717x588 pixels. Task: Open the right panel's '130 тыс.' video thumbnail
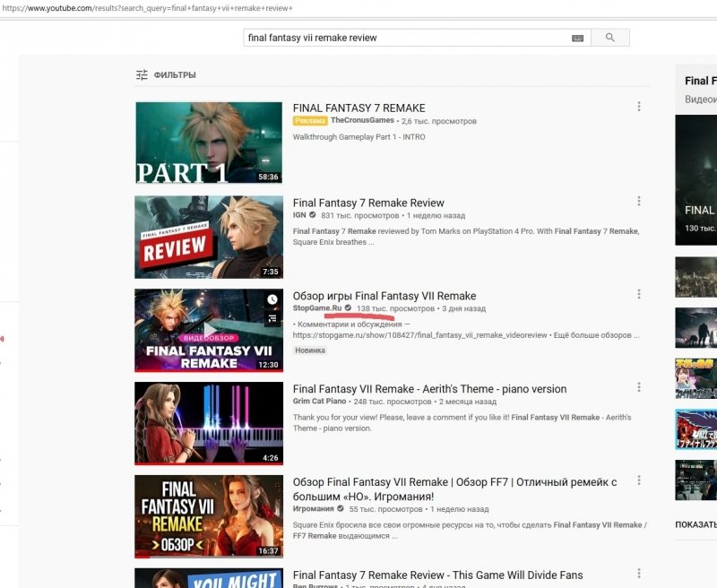696,179
